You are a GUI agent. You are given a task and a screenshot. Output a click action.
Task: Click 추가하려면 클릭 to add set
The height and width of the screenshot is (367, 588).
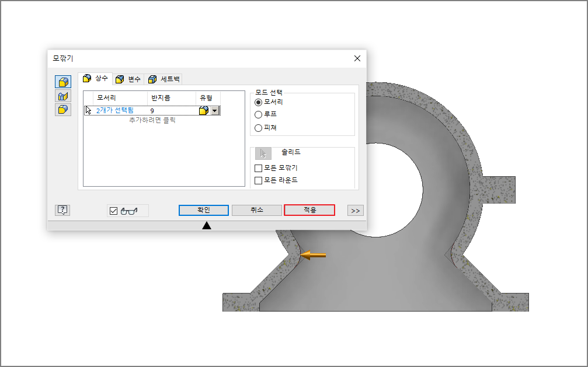coord(152,120)
